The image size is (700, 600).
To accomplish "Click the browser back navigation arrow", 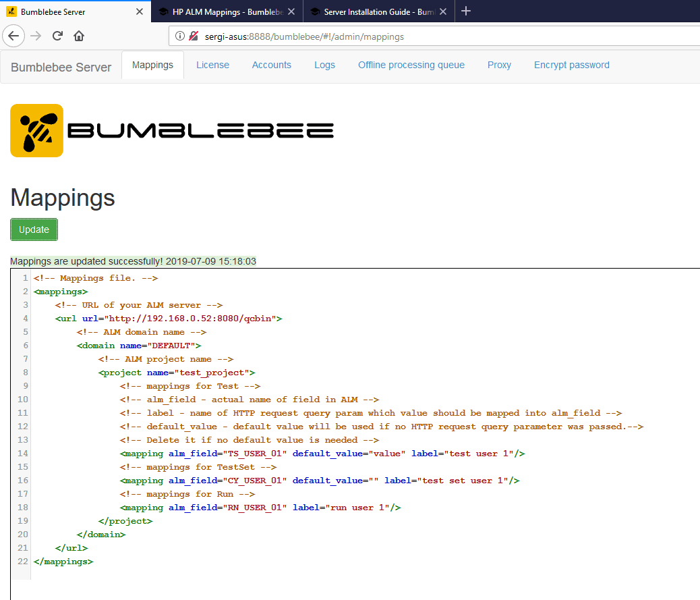I will click(13, 36).
